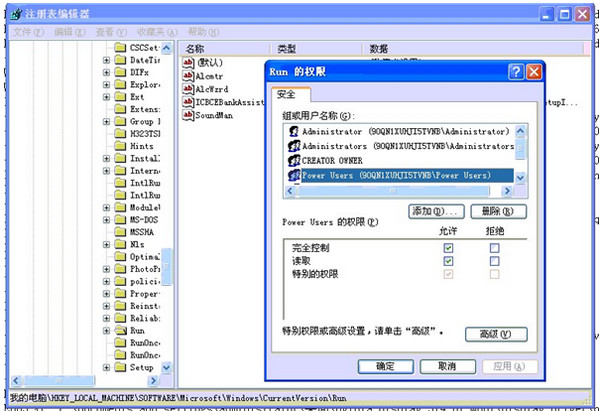The width and height of the screenshot is (600, 411).
Task: Toggle Deny checkbox for 读取
Action: coord(494,261)
